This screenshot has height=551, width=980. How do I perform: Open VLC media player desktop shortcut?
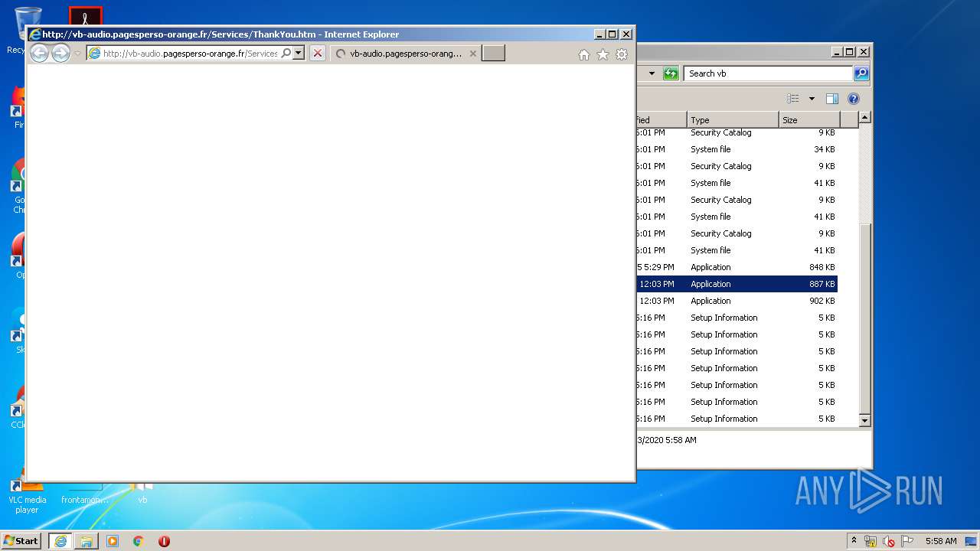coord(27,494)
